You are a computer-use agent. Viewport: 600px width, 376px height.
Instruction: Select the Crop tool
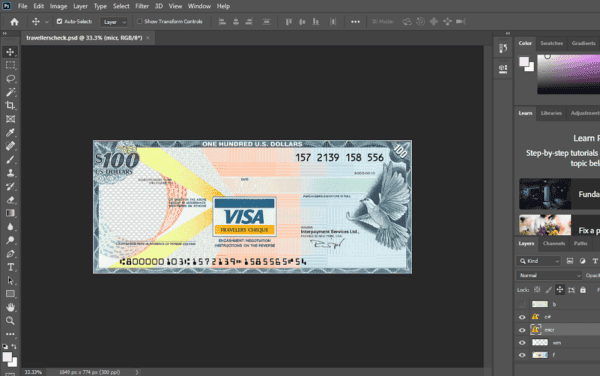pos(10,105)
